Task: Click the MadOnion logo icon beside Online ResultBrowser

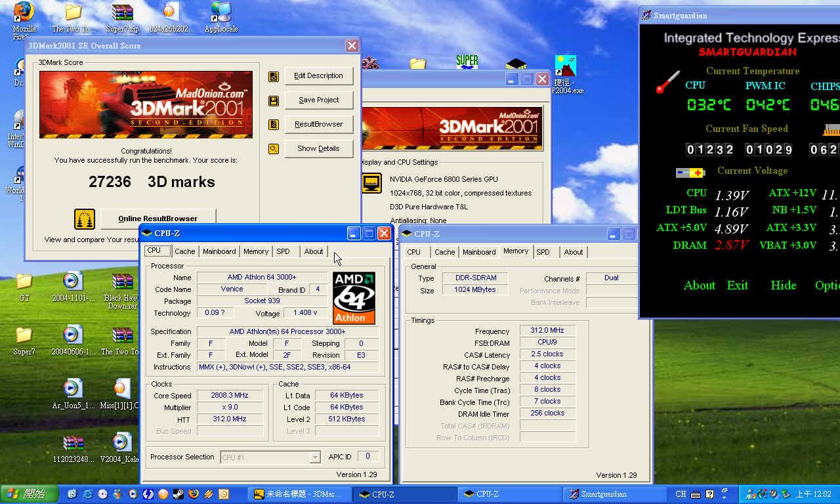Action: click(x=84, y=219)
